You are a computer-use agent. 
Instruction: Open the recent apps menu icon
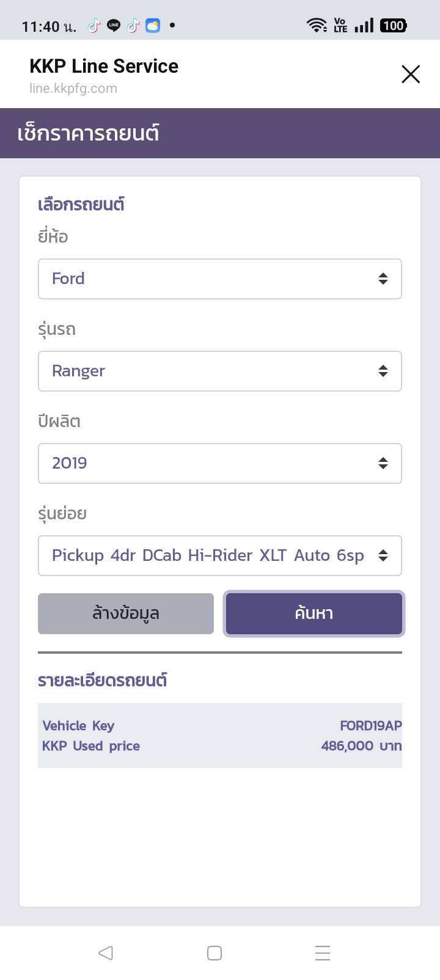[323, 953]
